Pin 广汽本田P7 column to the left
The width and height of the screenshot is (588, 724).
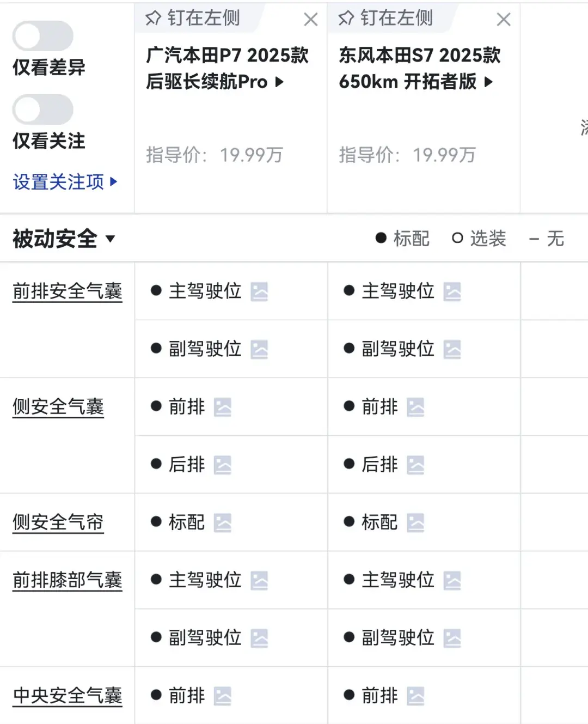[193, 19]
